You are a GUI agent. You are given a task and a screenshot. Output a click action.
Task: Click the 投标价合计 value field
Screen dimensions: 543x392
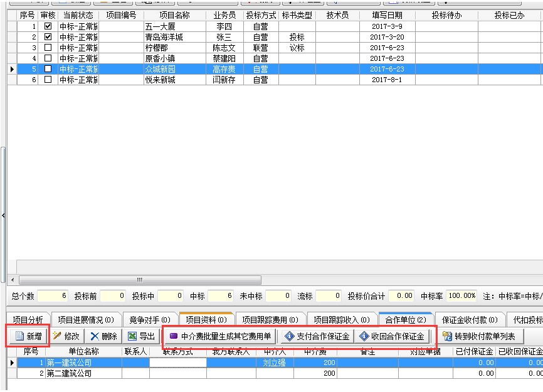tap(401, 296)
